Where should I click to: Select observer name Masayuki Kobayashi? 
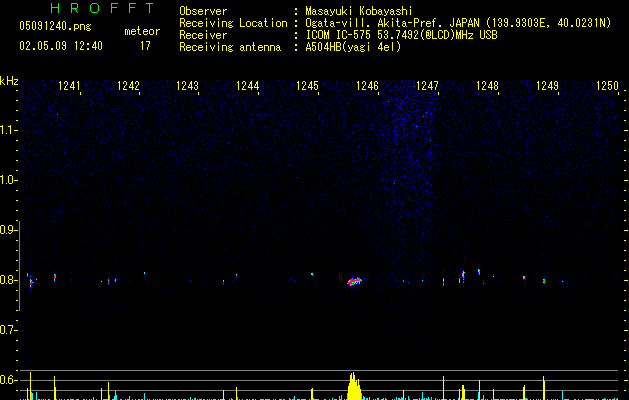[x=359, y=11]
